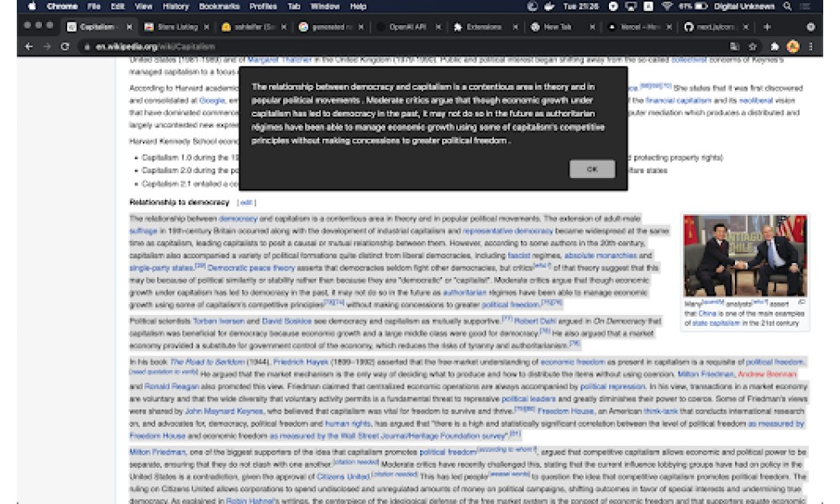
Task: Open the democracy link
Action: tap(238, 218)
